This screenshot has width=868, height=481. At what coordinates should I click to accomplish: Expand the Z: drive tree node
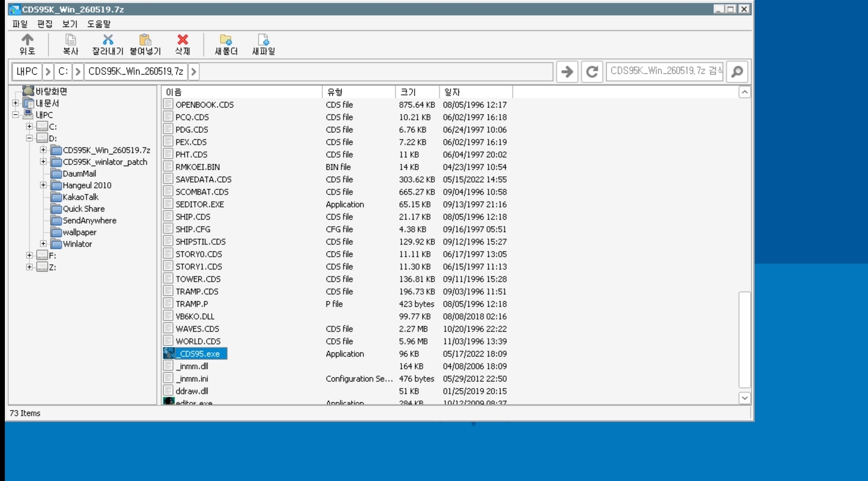point(29,267)
